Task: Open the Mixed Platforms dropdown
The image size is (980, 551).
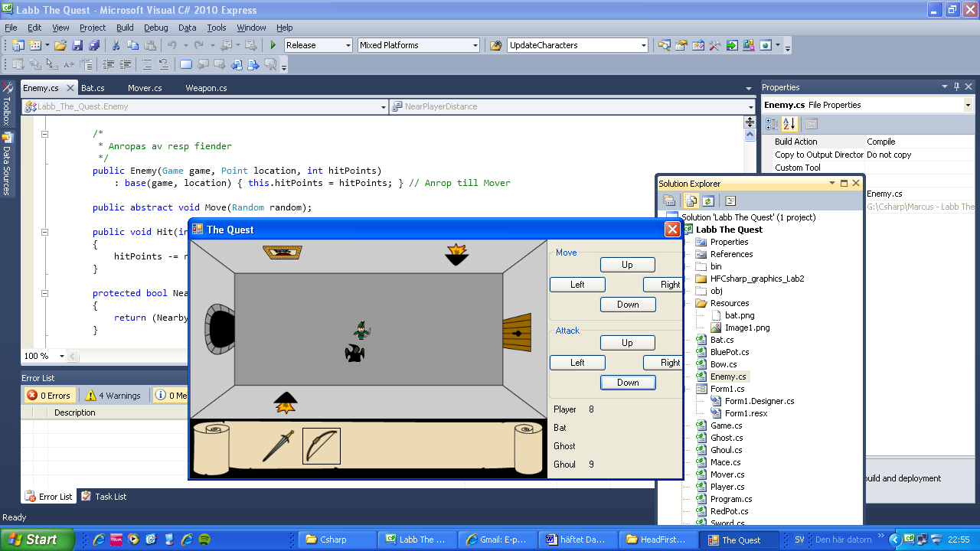Action: 475,45
